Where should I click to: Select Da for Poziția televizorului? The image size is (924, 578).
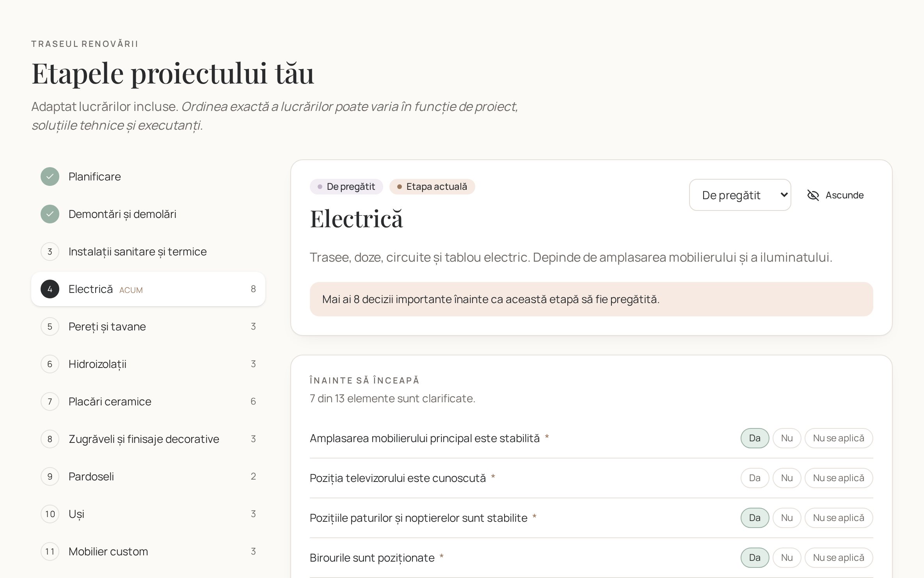(x=755, y=478)
